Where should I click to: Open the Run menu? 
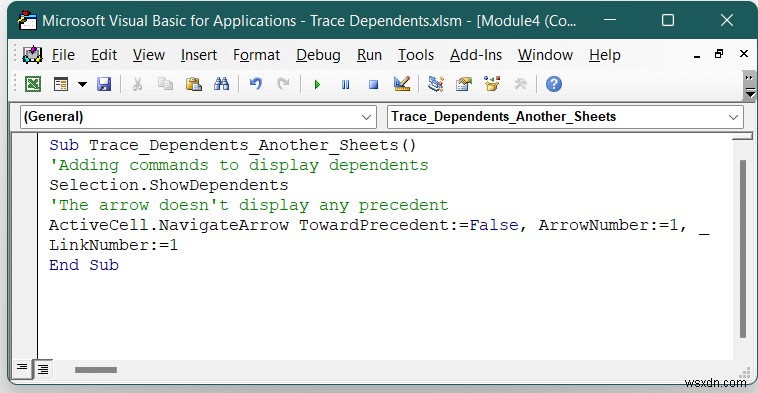[369, 55]
